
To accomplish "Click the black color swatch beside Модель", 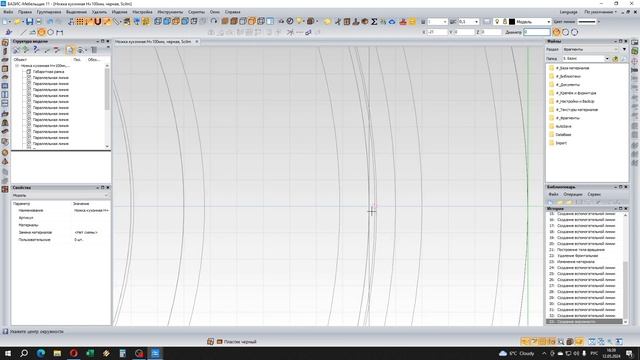I will click(512, 22).
